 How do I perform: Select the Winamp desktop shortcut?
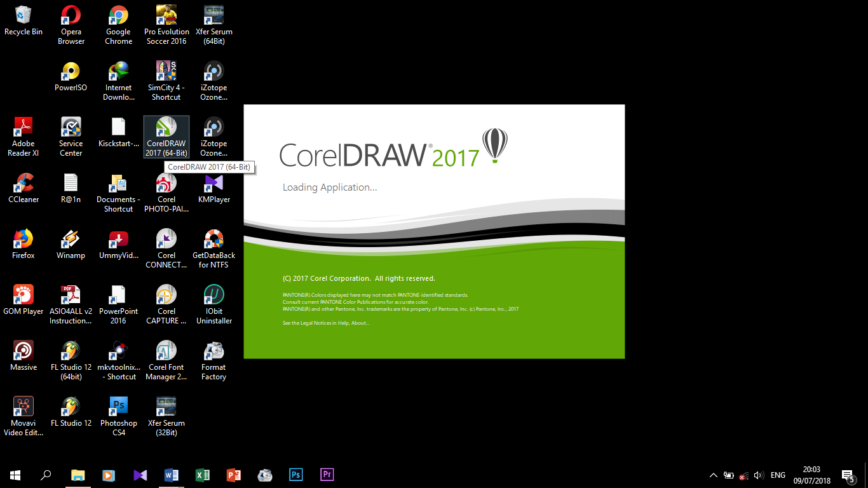click(71, 245)
